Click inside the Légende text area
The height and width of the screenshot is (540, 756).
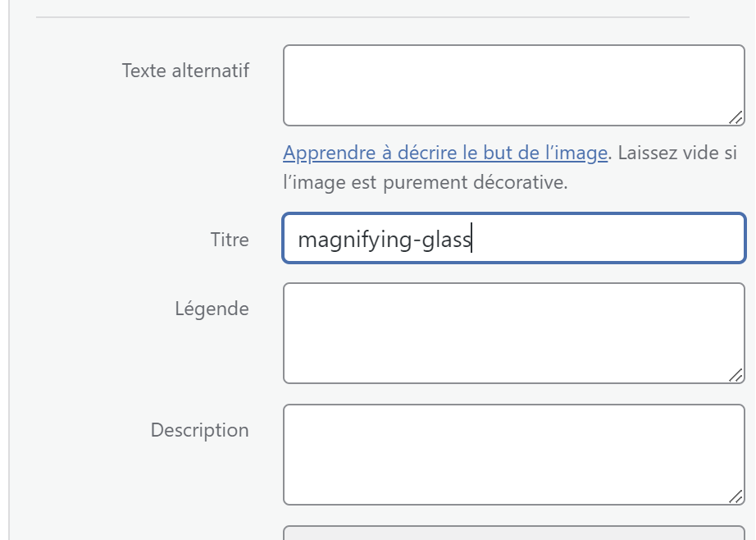514,333
